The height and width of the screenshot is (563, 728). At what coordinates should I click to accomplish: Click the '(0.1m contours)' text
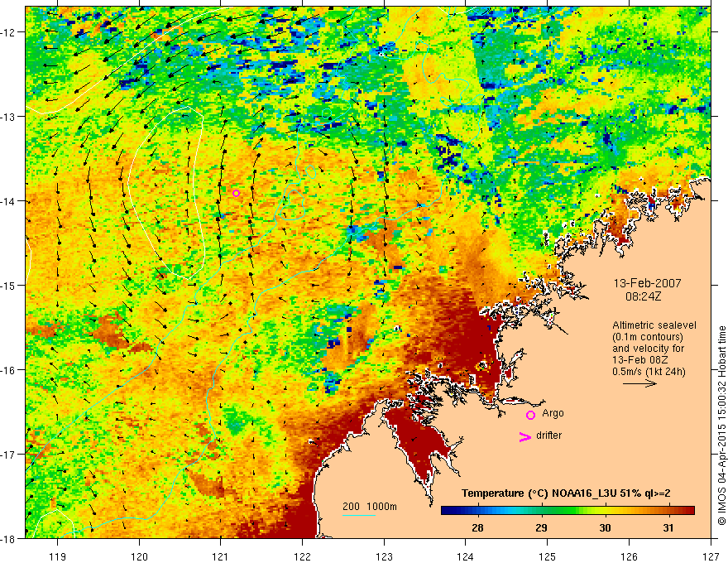click(x=647, y=337)
